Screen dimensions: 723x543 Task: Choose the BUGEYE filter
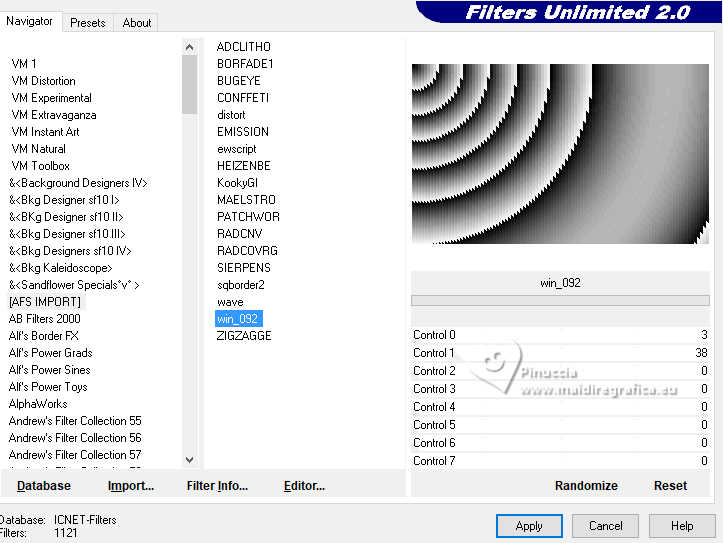[x=238, y=81]
